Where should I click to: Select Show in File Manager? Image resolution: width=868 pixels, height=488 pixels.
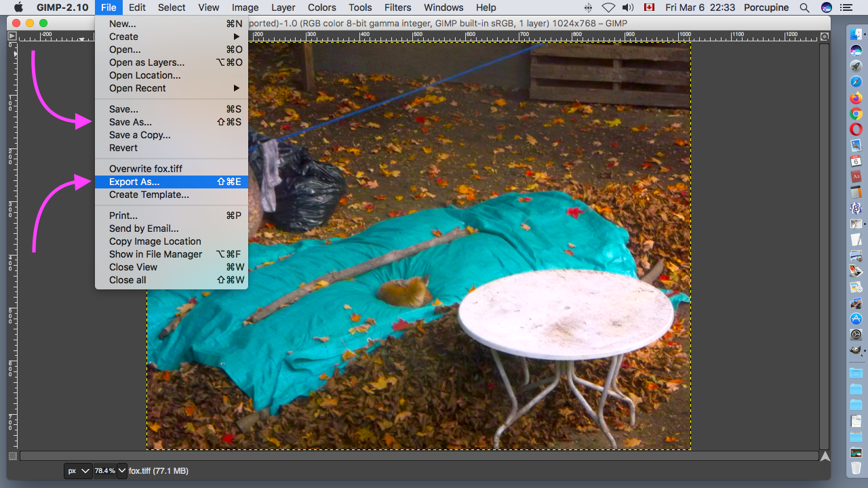coord(172,254)
